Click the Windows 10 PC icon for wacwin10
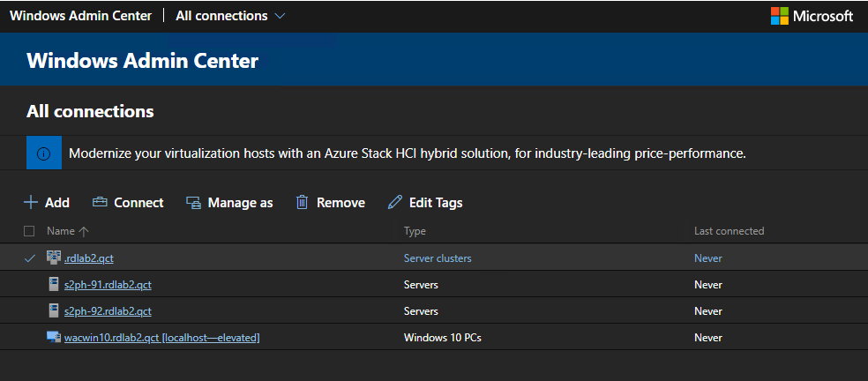Screen dimensions: 868x381 pos(54,338)
